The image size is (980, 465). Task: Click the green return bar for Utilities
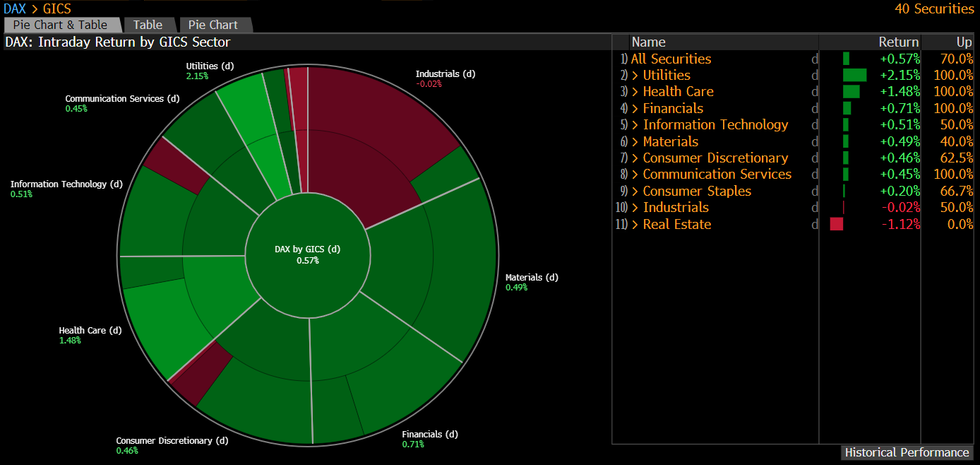pyautogui.click(x=854, y=76)
